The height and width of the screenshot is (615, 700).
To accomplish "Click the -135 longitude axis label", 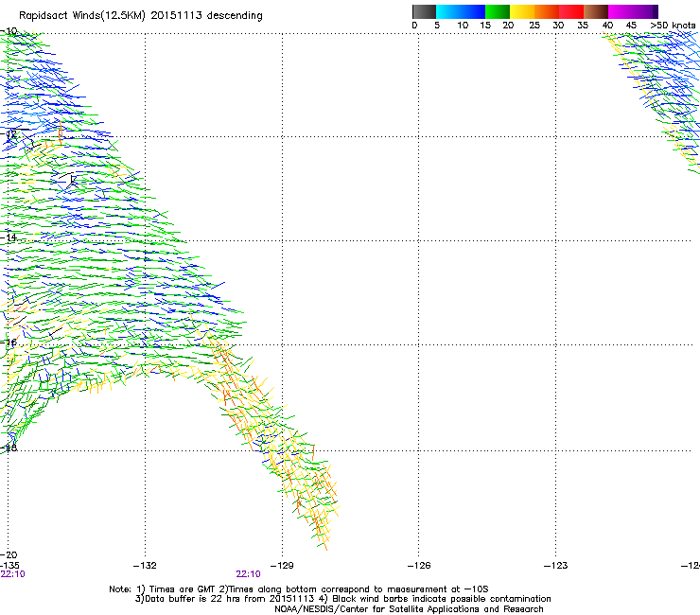I will pyautogui.click(x=9, y=566).
